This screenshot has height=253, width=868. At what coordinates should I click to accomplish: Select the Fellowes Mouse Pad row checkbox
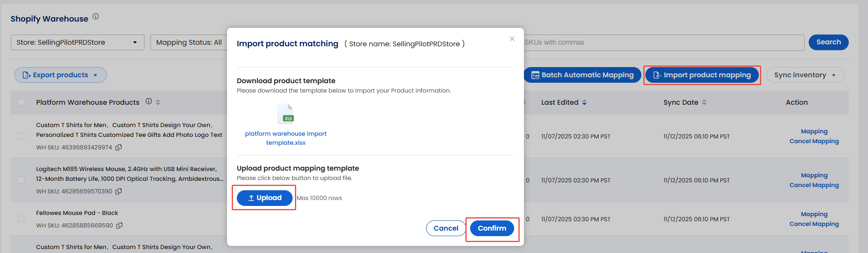21,219
